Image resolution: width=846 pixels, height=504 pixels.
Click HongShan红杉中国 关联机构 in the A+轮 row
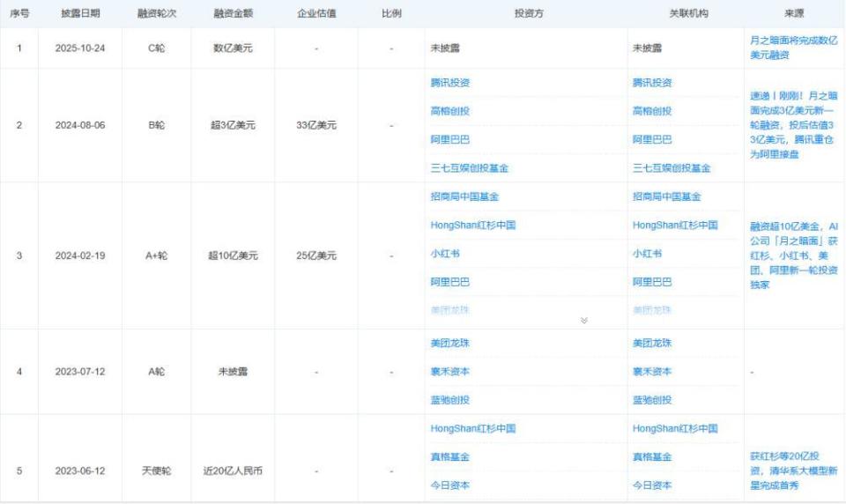pyautogui.click(x=676, y=225)
